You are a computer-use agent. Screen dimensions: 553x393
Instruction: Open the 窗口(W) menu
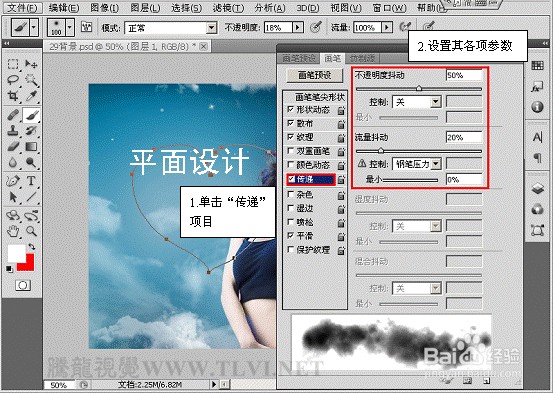pyautogui.click(x=389, y=7)
